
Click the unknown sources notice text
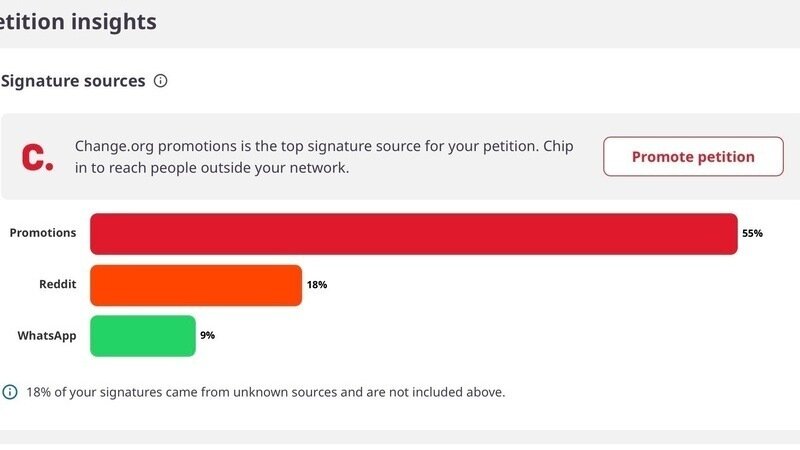tap(266, 392)
